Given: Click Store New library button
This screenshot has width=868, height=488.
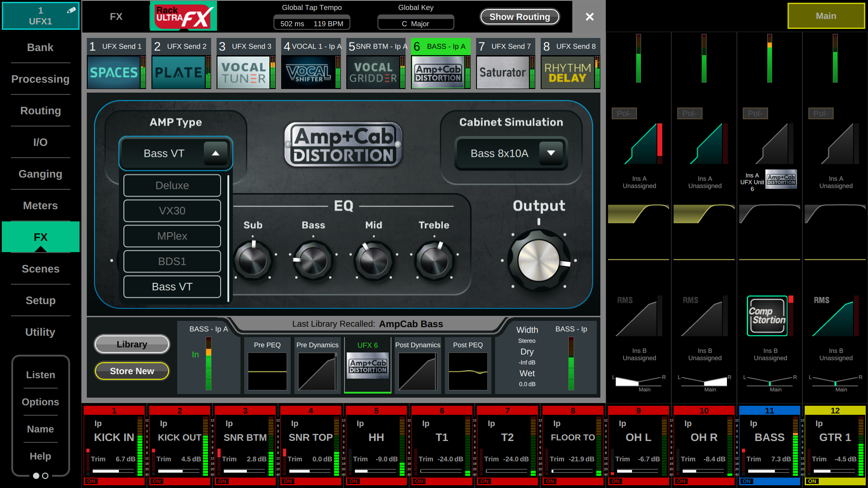Looking at the screenshot, I should pos(132,371).
